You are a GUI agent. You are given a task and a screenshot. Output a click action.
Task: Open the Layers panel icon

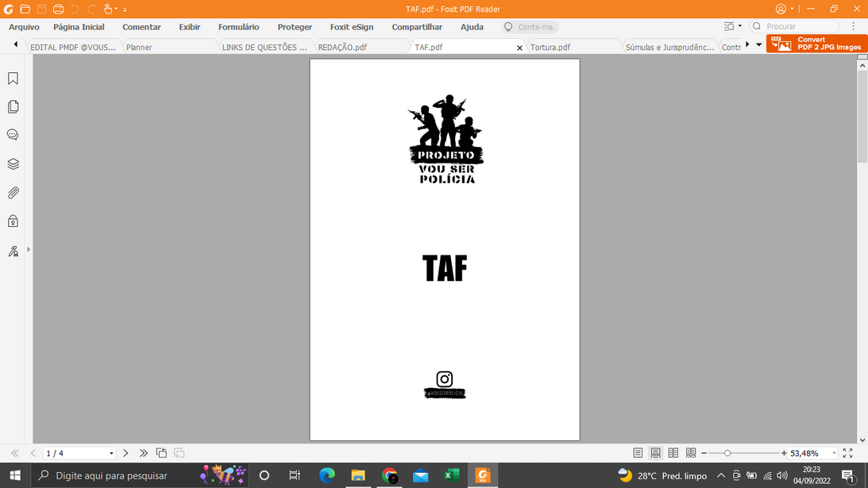coord(13,163)
